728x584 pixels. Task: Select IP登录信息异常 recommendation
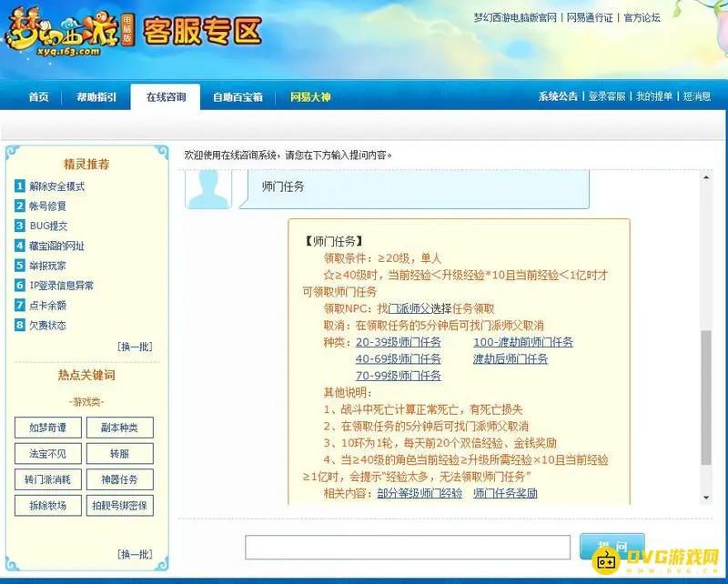coord(62,285)
